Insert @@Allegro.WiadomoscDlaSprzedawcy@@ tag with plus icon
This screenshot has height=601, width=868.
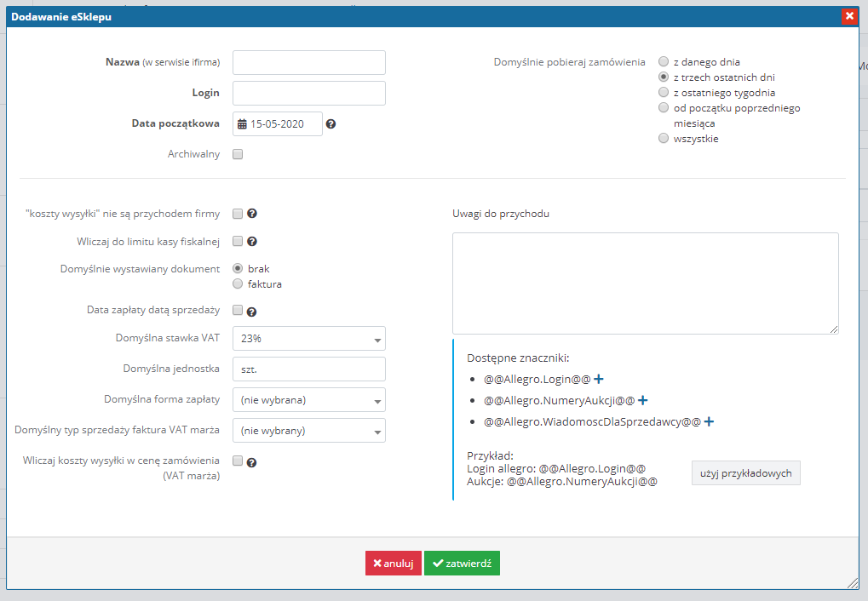pos(709,421)
